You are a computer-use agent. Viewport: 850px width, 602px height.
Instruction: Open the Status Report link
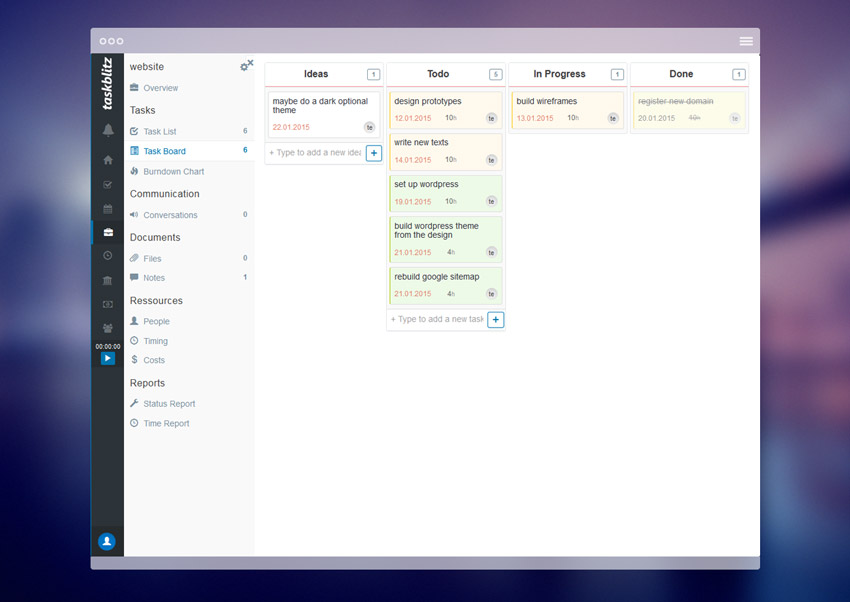click(169, 404)
